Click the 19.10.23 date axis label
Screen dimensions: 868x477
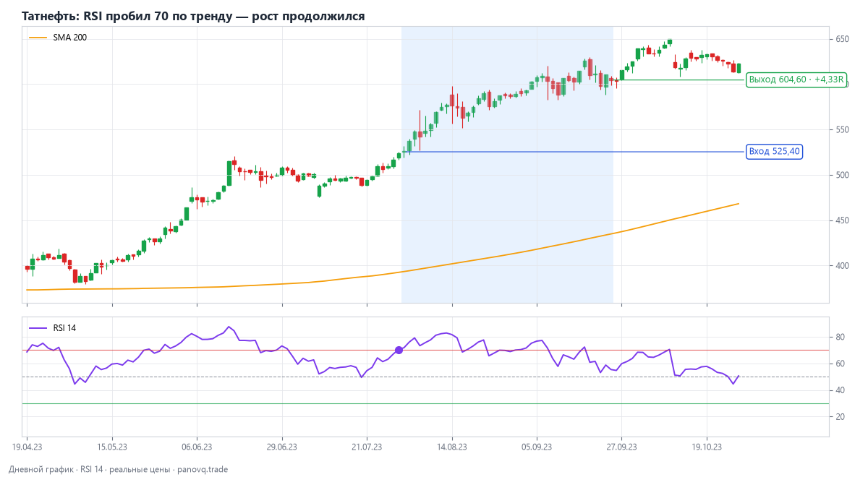point(707,447)
